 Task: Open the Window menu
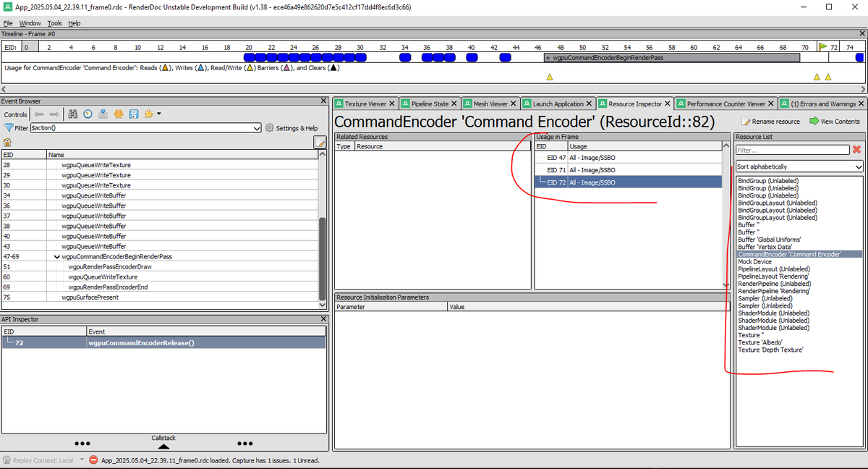tap(30, 23)
